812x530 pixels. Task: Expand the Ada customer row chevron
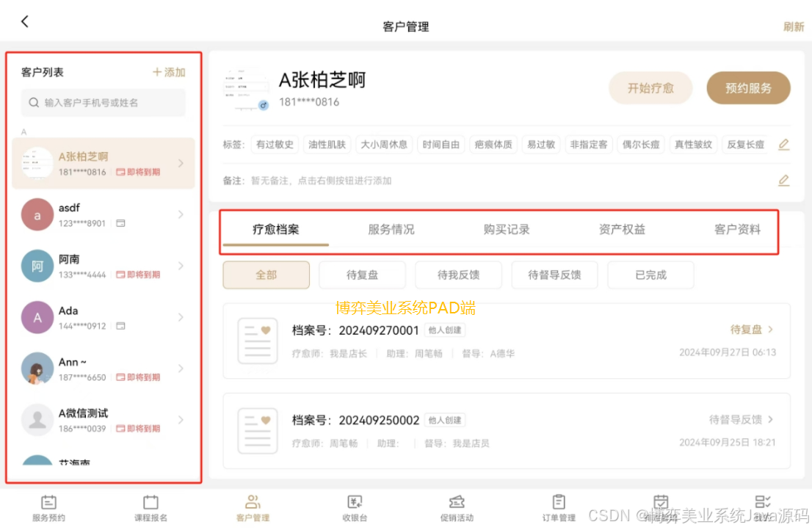click(181, 317)
